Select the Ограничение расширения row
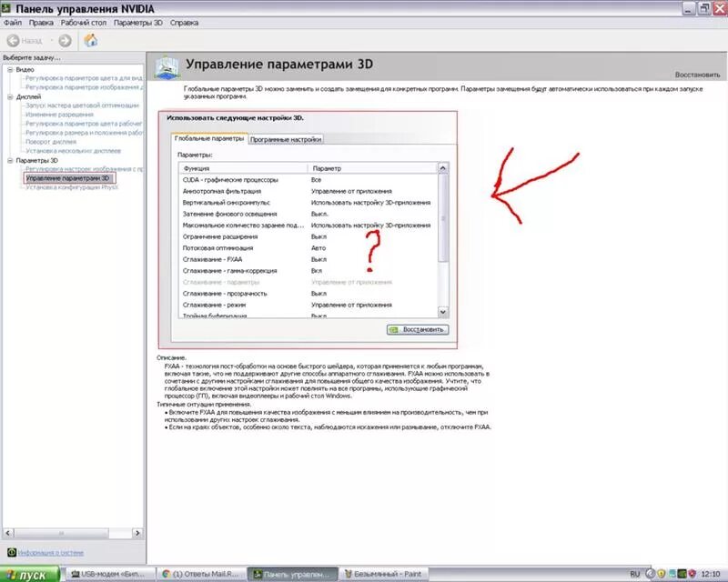728x582 pixels. [x=308, y=236]
